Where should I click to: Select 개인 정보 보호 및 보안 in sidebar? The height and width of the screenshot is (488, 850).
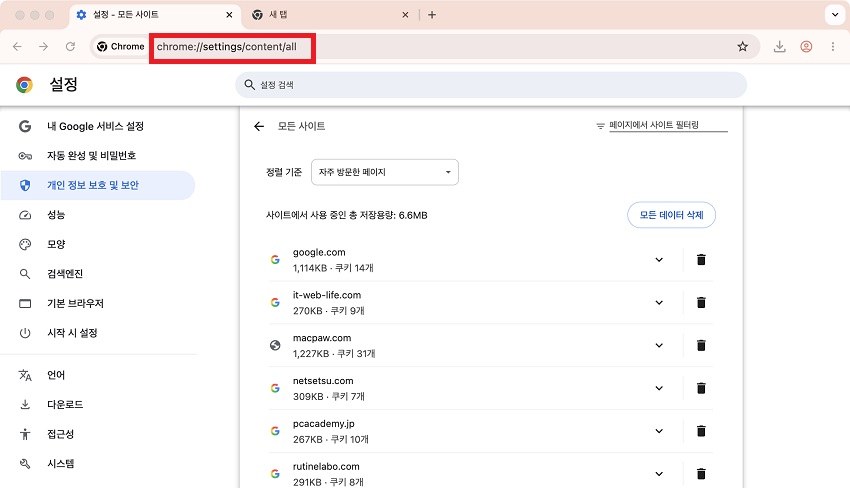pos(98,185)
